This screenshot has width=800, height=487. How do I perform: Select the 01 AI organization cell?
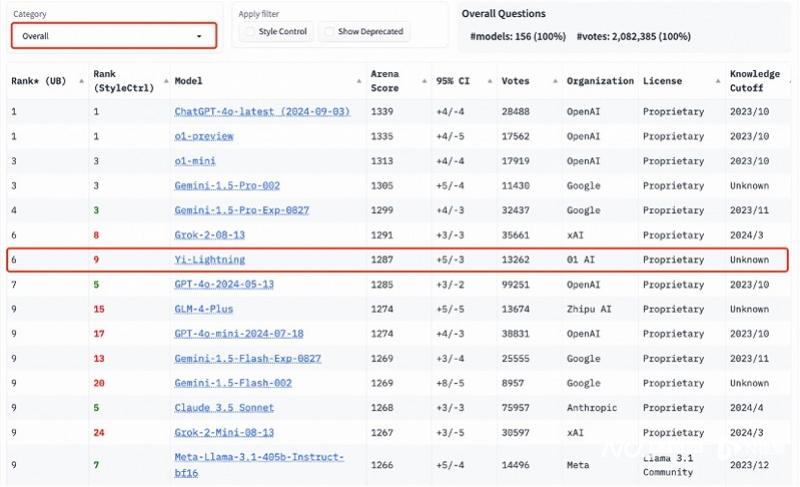pos(581,260)
